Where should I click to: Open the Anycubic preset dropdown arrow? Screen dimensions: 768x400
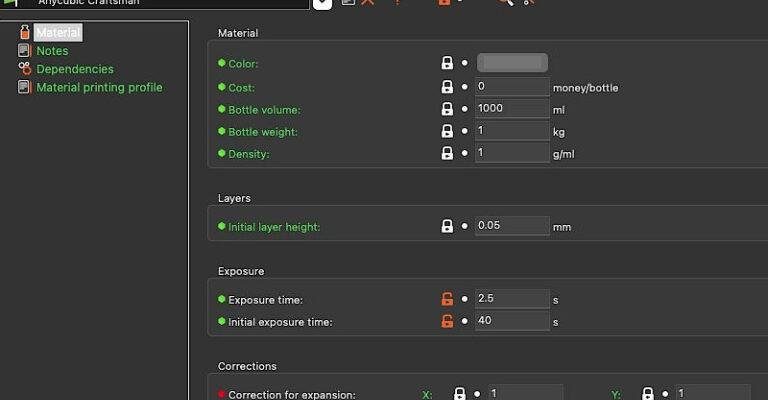point(322,4)
